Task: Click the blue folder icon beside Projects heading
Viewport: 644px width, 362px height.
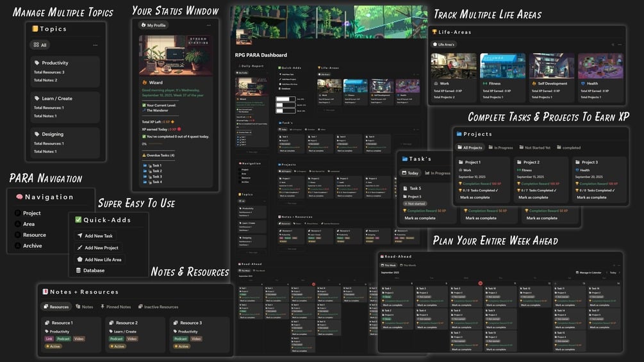Action: pos(459,134)
